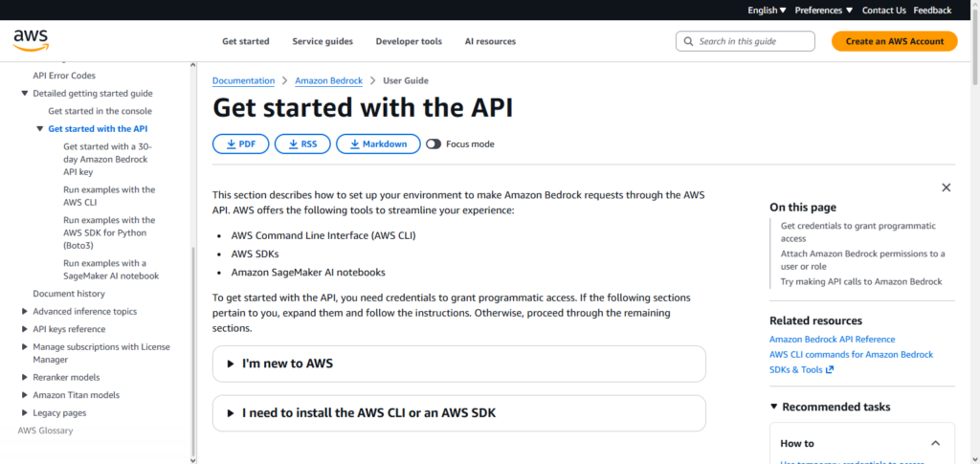Click the AWS logo
The width and height of the screenshot is (980, 464).
coord(31,40)
